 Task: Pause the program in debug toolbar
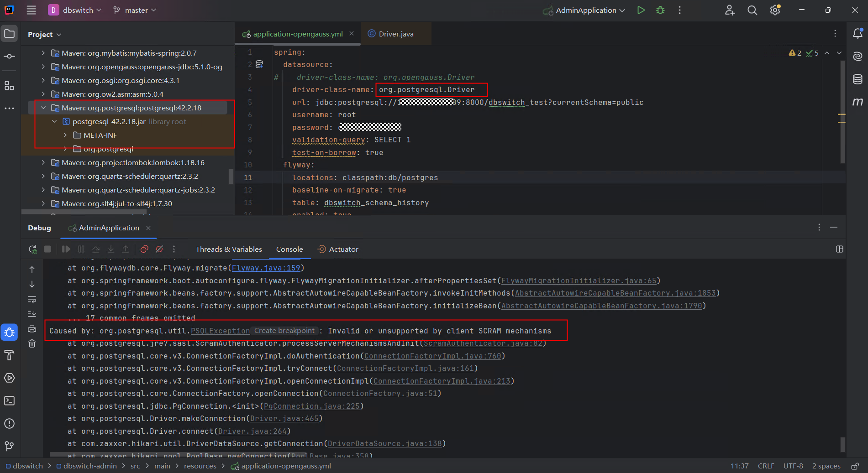[x=81, y=249]
